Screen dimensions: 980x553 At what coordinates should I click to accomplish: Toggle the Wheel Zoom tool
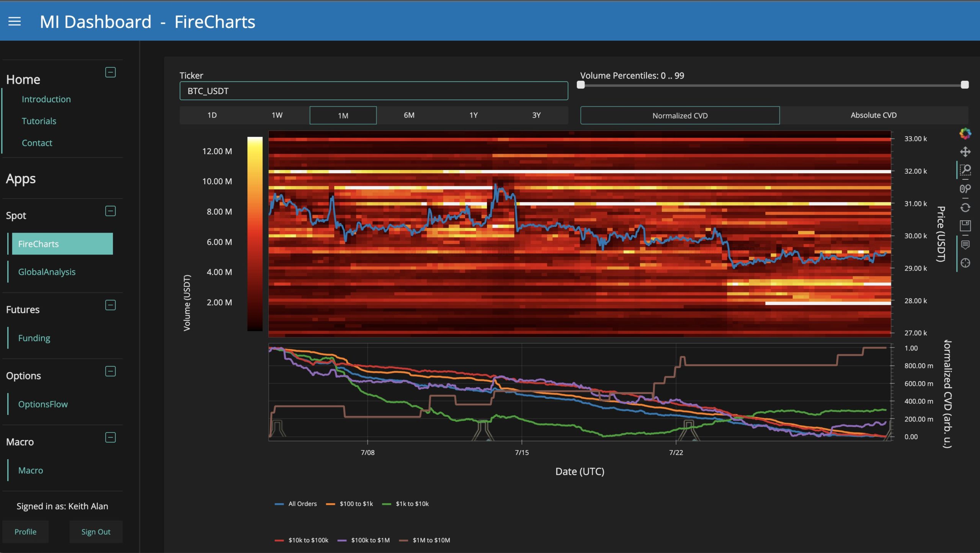(x=965, y=189)
